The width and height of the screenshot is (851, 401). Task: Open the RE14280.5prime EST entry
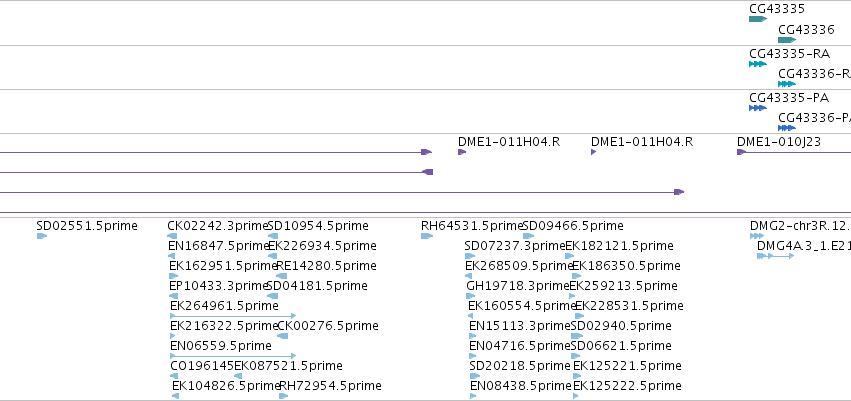point(282,276)
